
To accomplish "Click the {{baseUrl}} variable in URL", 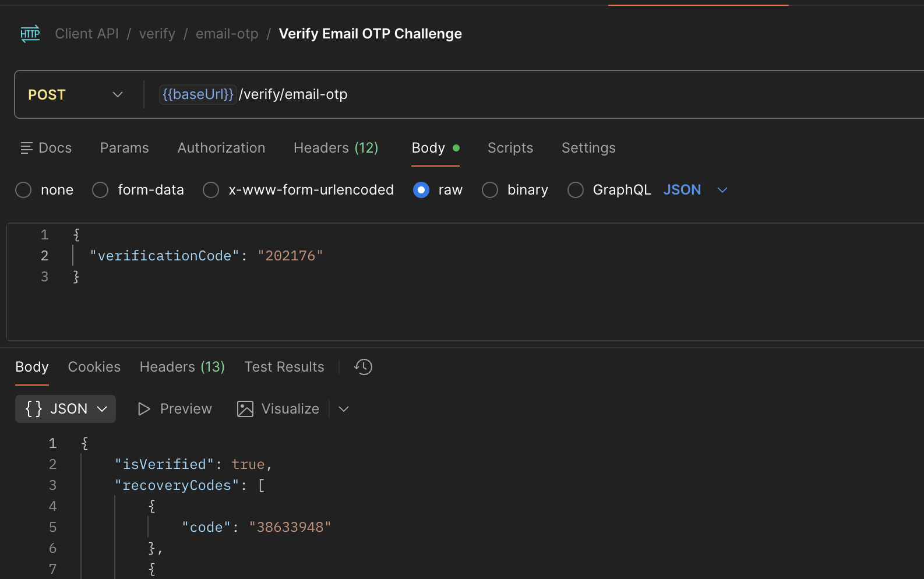I will (x=198, y=94).
